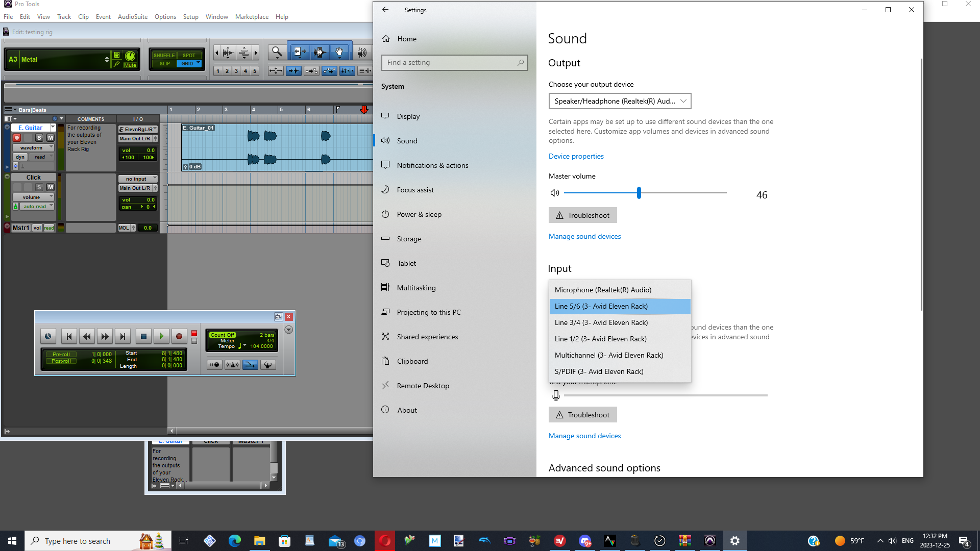Viewport: 980px width, 551px height.
Task: Open Click track volume view selector
Action: point(34,197)
